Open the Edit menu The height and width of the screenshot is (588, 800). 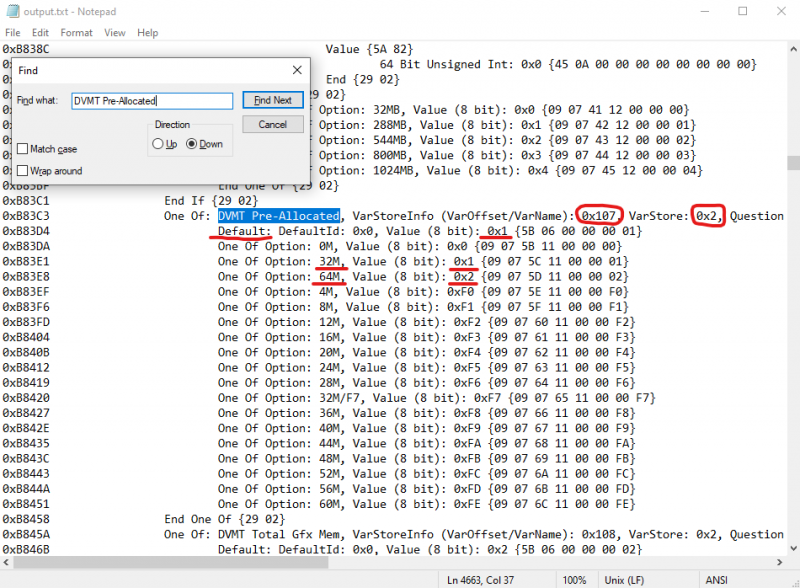tap(40, 33)
